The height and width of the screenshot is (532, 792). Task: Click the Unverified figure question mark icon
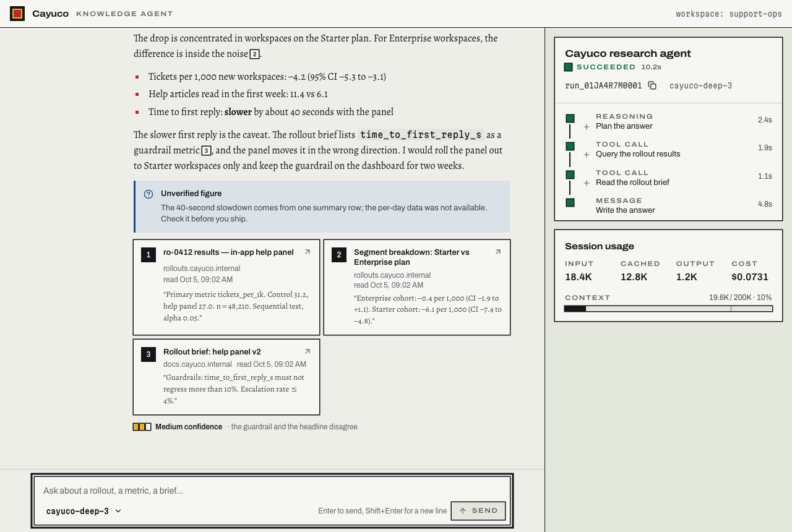[x=148, y=194]
